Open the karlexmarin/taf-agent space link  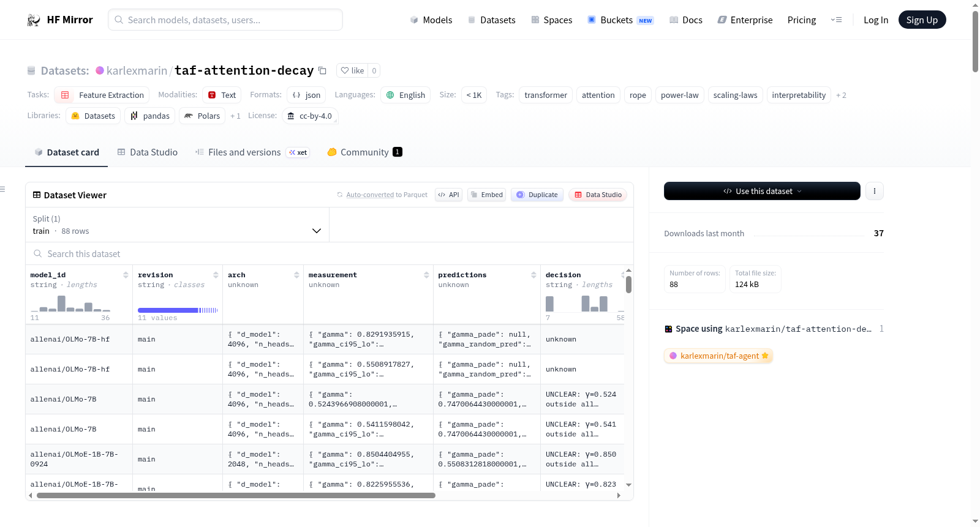[718, 356]
